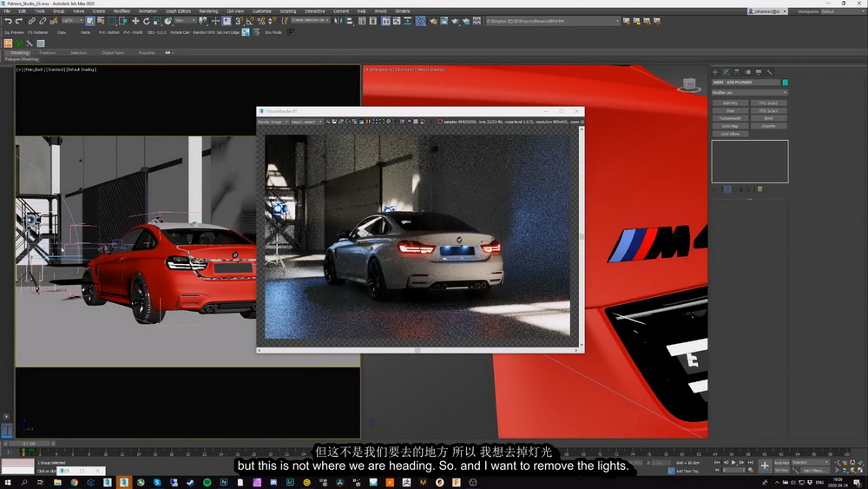
Task: Open the Graph Editors menu
Action: pyautogui.click(x=178, y=11)
